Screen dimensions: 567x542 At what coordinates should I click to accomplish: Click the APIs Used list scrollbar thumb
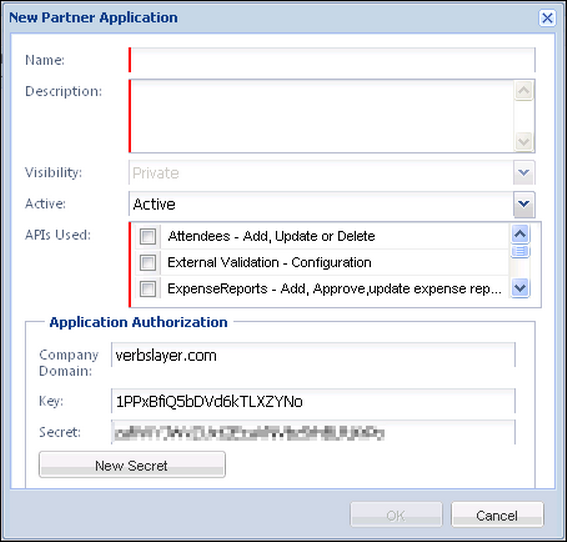520,251
